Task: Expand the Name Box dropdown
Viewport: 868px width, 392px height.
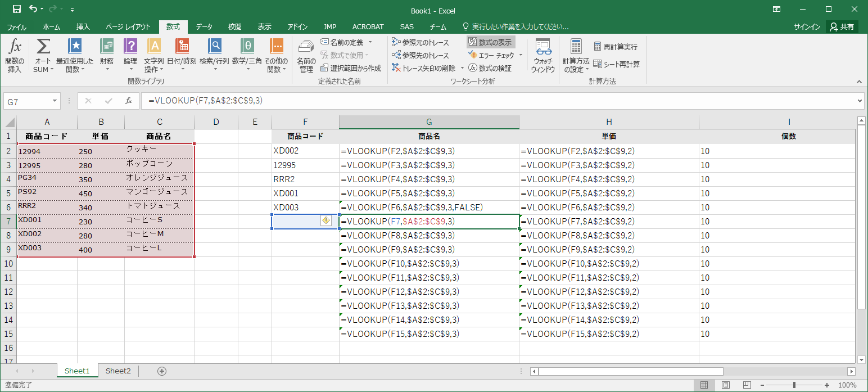Action: click(55, 101)
